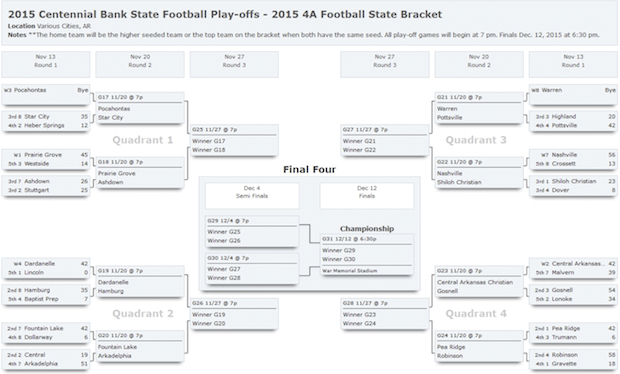Open G21 Warren vs Pottsville game
The width and height of the screenshot is (620, 374).
pos(479,108)
